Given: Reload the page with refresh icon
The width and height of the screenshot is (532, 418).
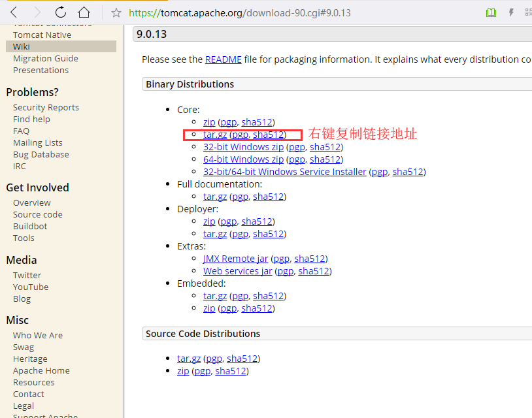Looking at the screenshot, I should tap(61, 12).
